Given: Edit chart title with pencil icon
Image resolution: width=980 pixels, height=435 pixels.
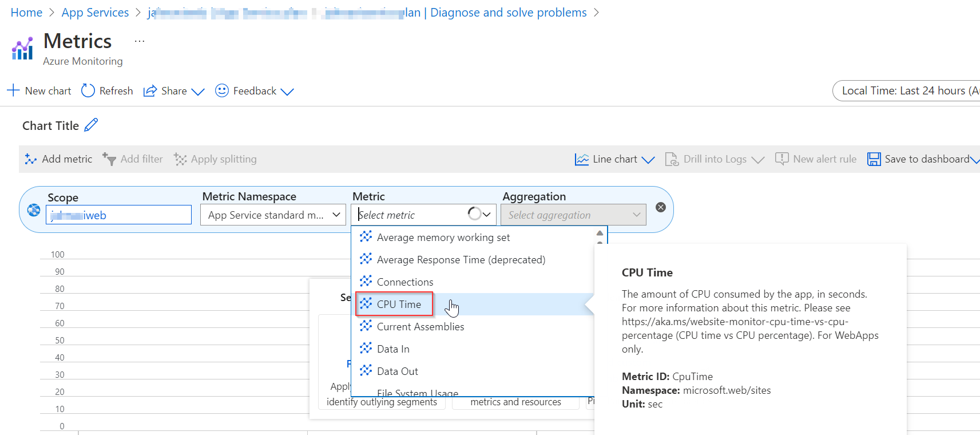Looking at the screenshot, I should (x=91, y=125).
